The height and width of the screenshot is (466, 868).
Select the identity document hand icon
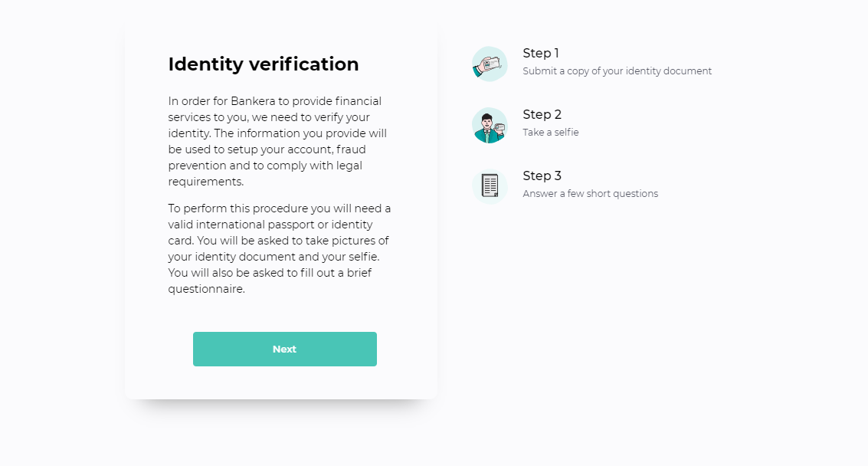(x=490, y=64)
